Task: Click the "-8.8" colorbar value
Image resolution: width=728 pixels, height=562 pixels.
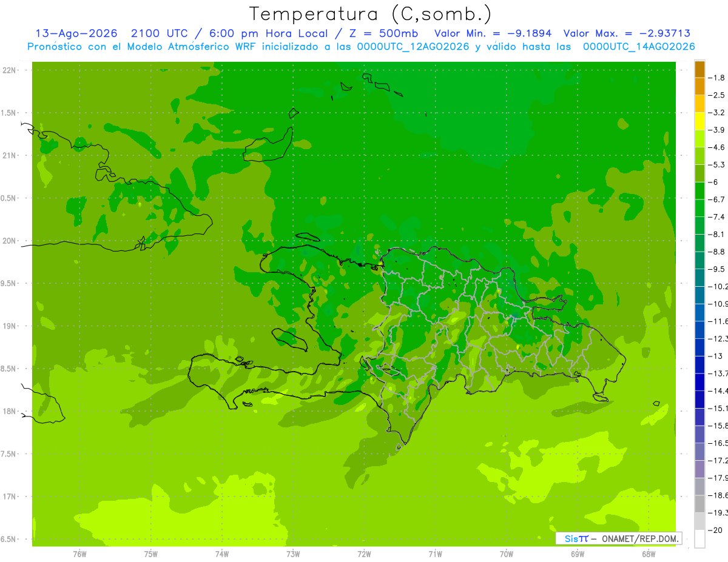Action: [716, 252]
